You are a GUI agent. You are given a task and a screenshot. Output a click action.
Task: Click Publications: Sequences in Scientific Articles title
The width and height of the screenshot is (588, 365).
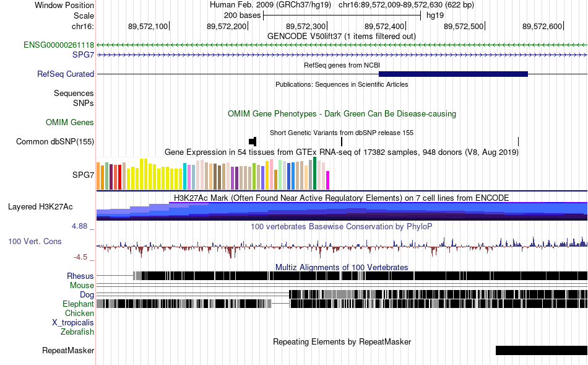[342, 84]
